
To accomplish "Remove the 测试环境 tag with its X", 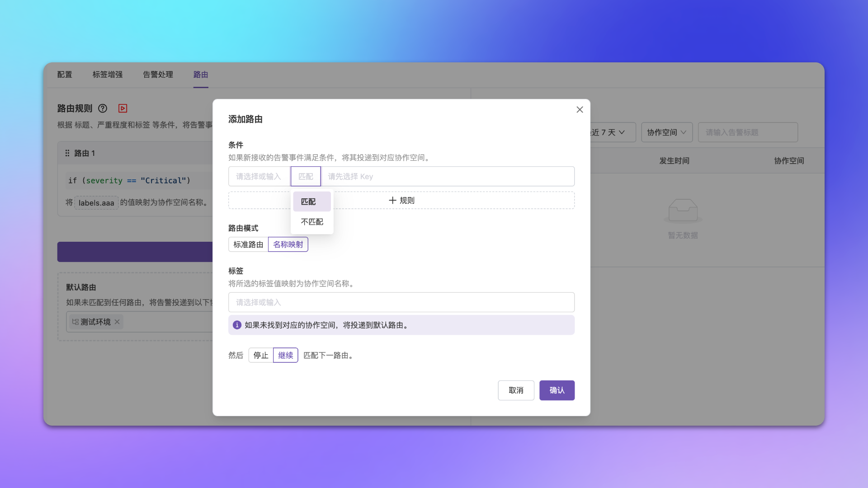I will pos(117,322).
